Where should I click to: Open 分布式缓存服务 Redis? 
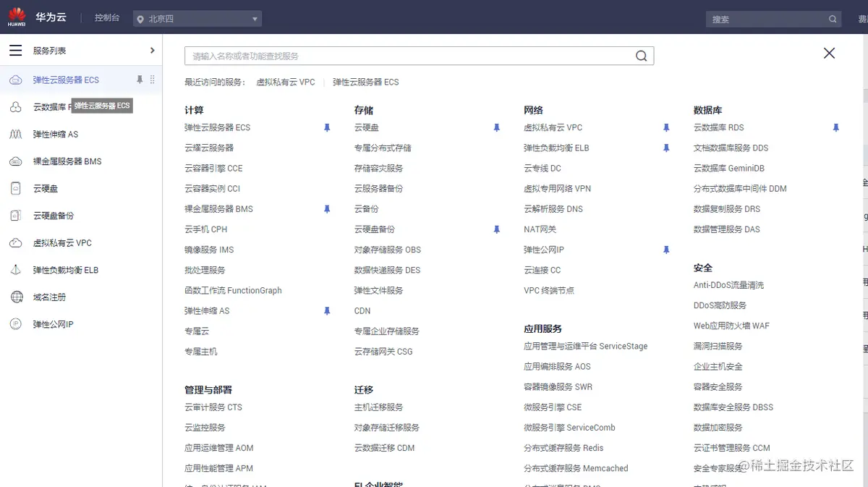(563, 448)
